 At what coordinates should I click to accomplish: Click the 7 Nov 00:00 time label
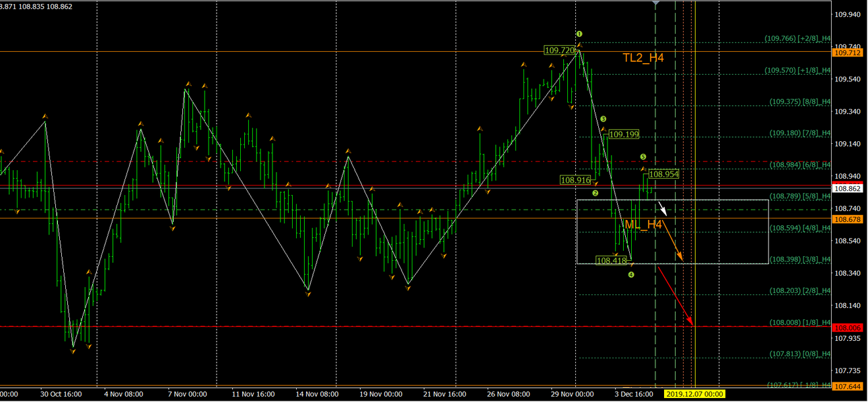click(x=188, y=395)
